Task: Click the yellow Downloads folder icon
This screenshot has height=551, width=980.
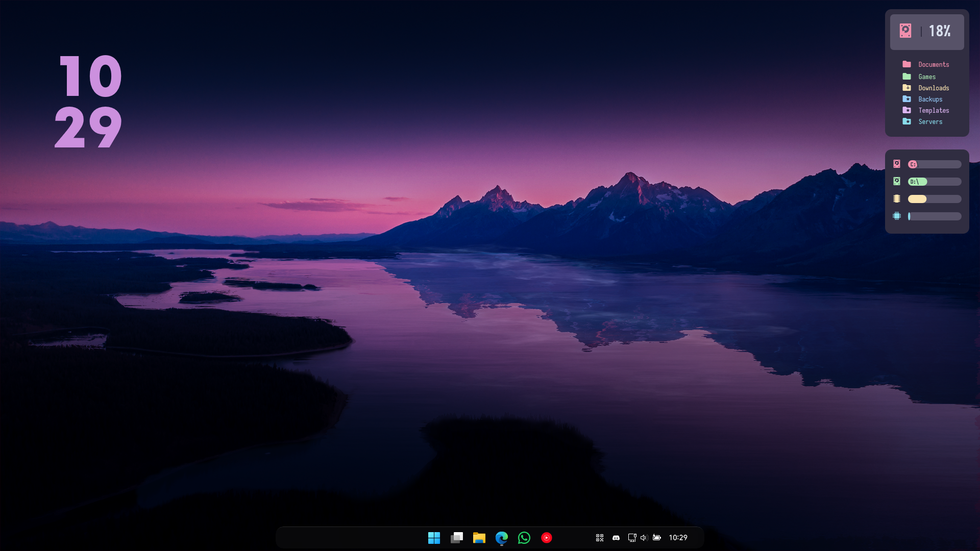Action: (x=907, y=88)
